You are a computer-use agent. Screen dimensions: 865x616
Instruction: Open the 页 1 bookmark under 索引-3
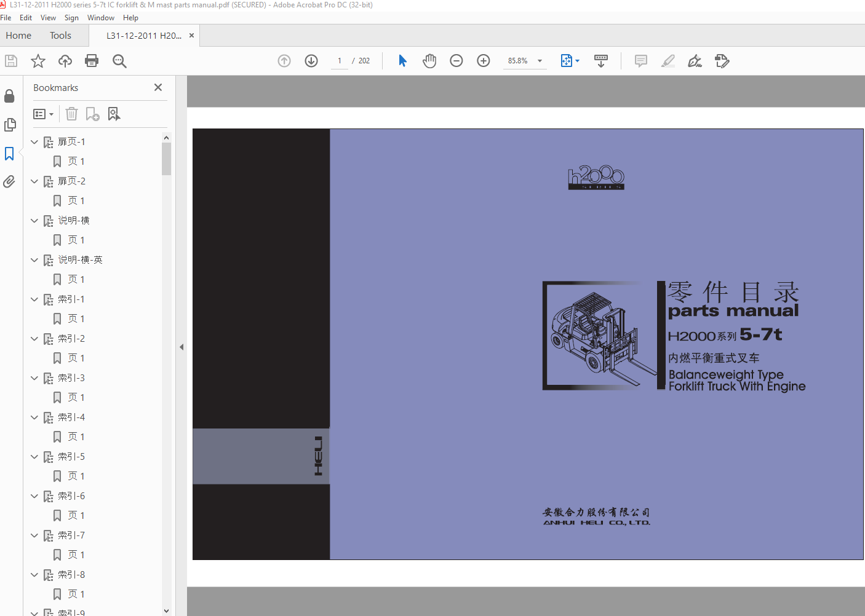[x=76, y=398]
